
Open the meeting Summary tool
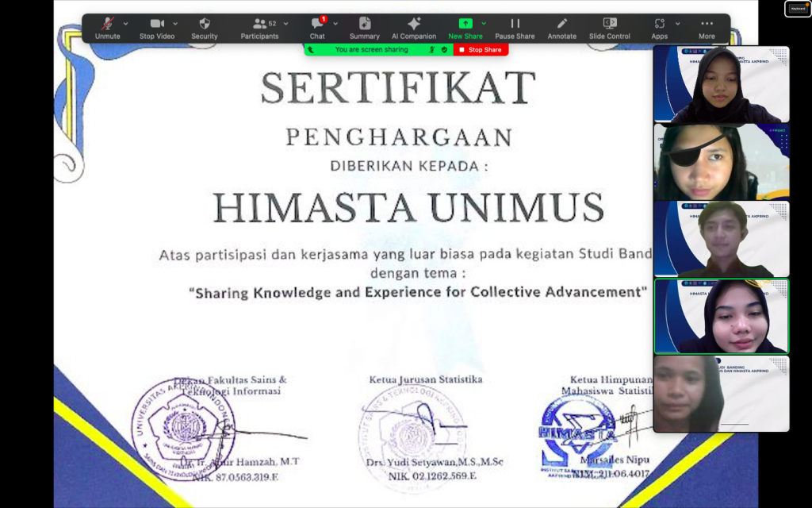(365, 28)
